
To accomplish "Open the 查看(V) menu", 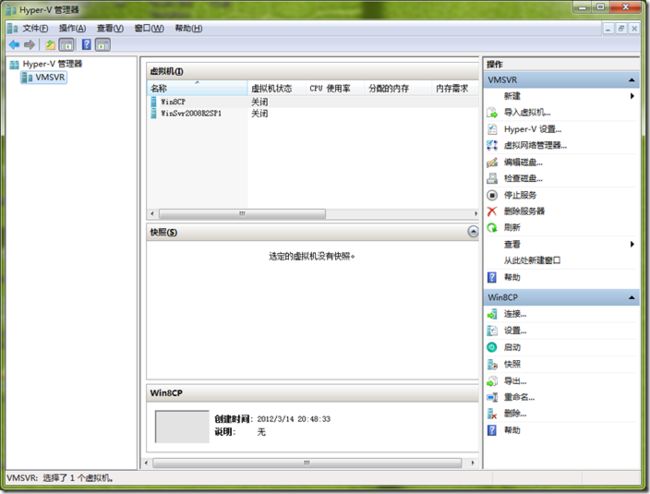I will [110, 28].
